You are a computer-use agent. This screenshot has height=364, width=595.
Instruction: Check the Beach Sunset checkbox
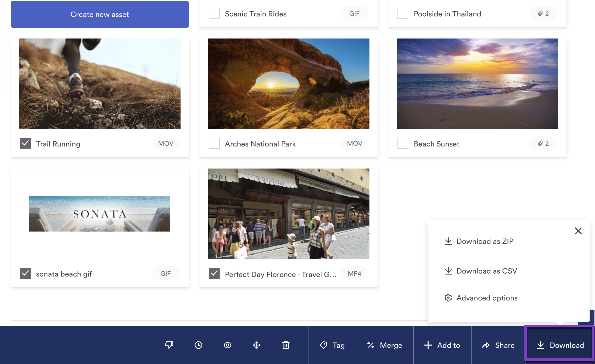pos(403,143)
